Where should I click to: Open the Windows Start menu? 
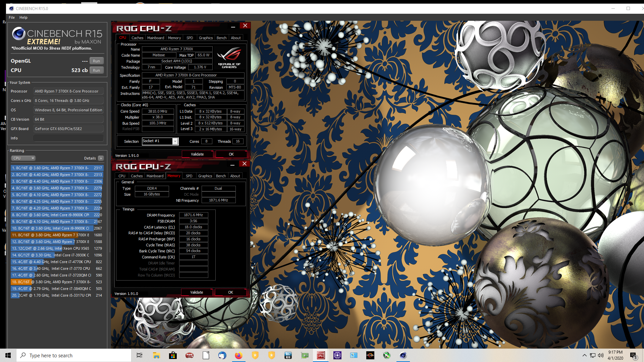pyautogui.click(x=8, y=355)
